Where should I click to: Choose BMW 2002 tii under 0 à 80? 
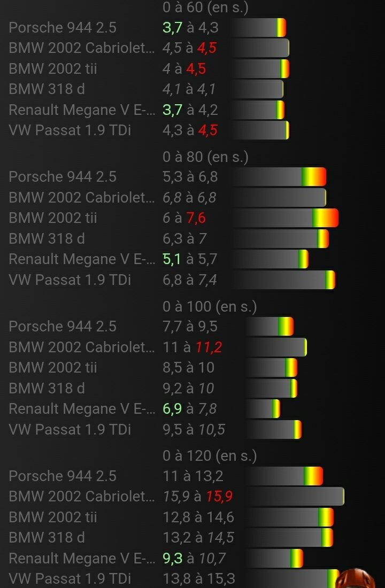tap(52, 218)
